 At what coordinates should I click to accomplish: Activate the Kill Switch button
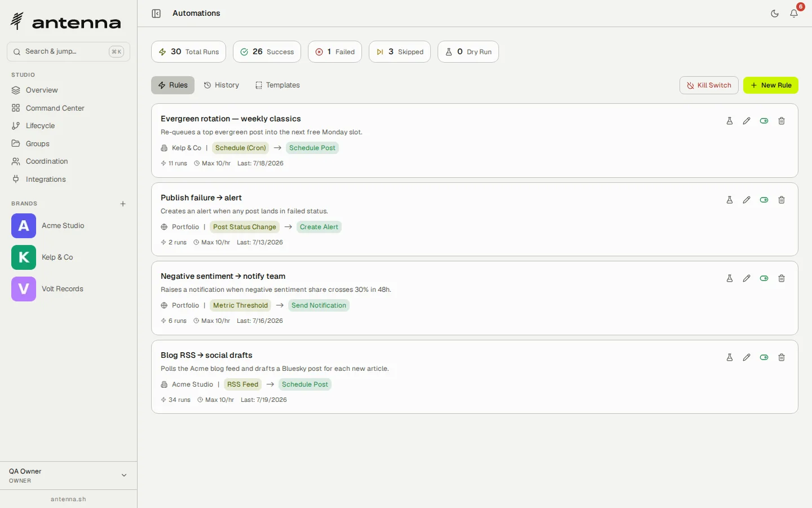709,85
